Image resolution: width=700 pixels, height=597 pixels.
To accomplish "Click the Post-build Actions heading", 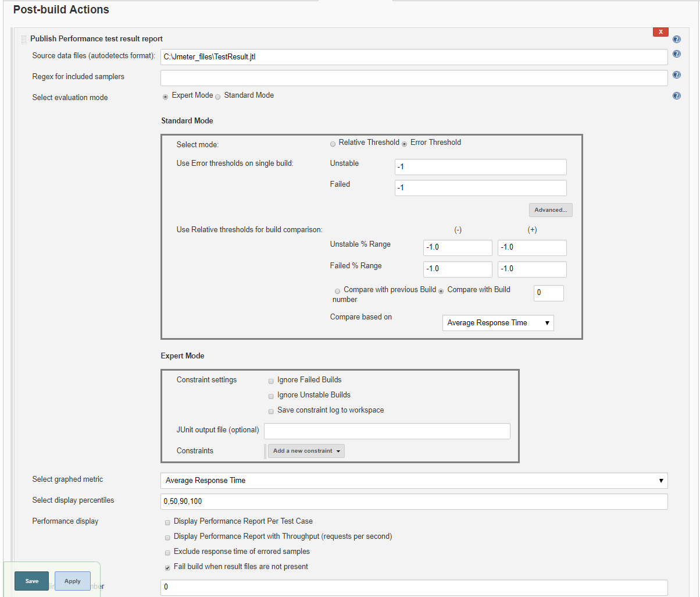I will click(61, 10).
